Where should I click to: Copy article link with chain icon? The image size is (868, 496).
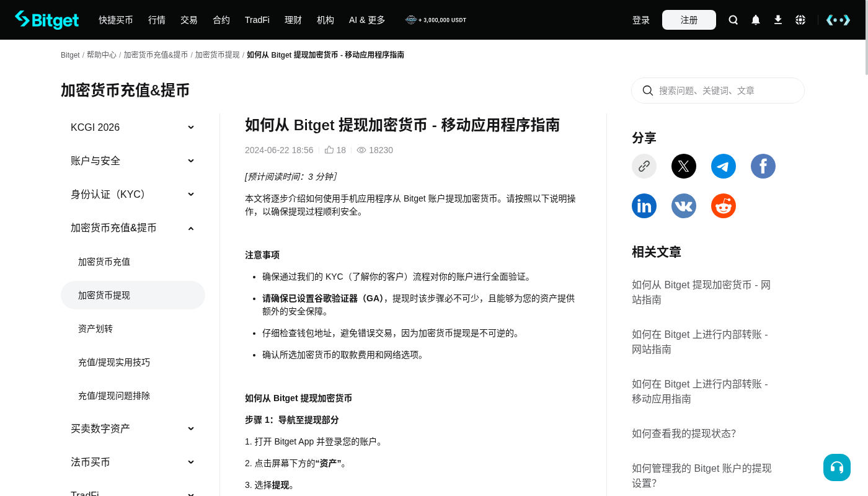(x=644, y=166)
